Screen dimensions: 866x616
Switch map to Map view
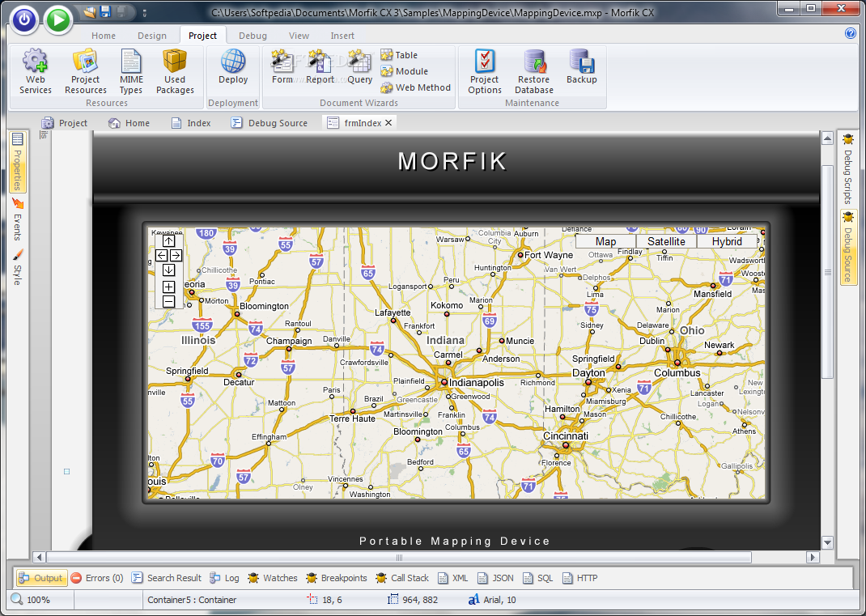click(x=606, y=241)
